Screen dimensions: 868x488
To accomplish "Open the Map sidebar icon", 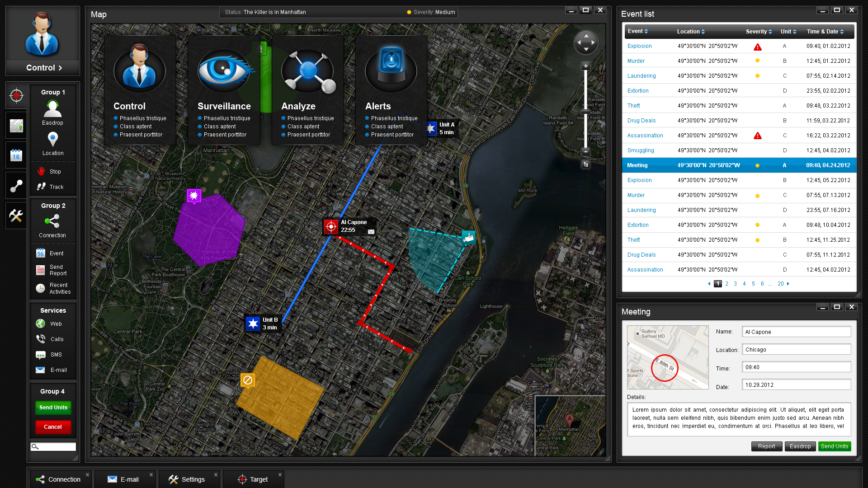I will (x=16, y=126).
